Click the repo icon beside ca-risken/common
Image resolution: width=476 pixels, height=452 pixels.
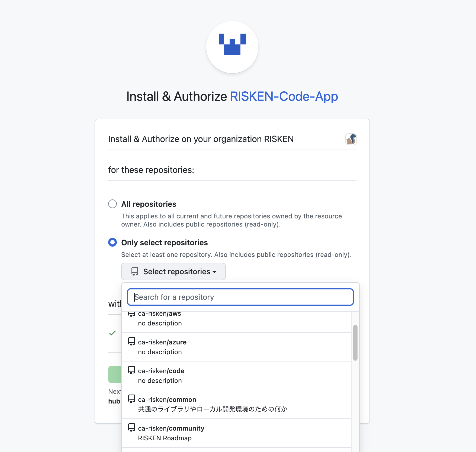(131, 399)
